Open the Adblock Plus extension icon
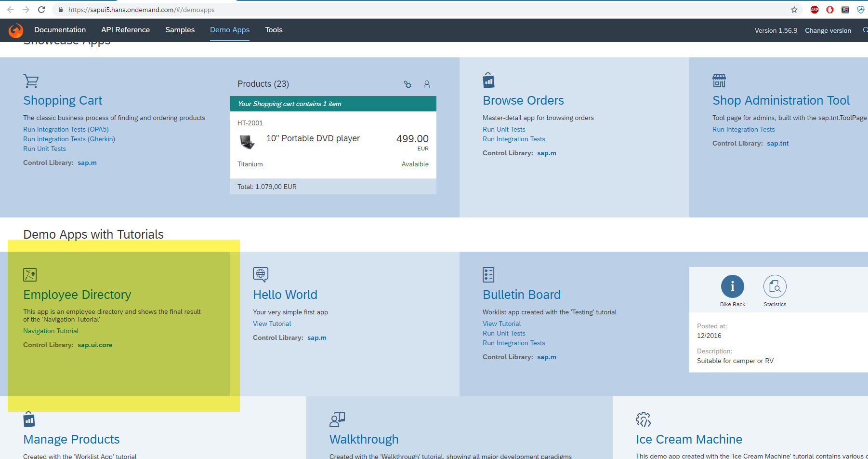The height and width of the screenshot is (459, 868). [815, 10]
